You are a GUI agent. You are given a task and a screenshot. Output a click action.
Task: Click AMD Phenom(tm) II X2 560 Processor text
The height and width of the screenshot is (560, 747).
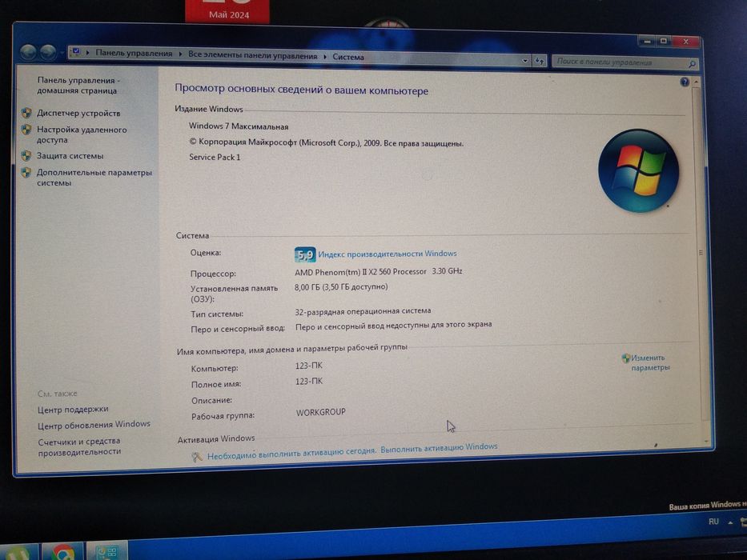pyautogui.click(x=360, y=272)
